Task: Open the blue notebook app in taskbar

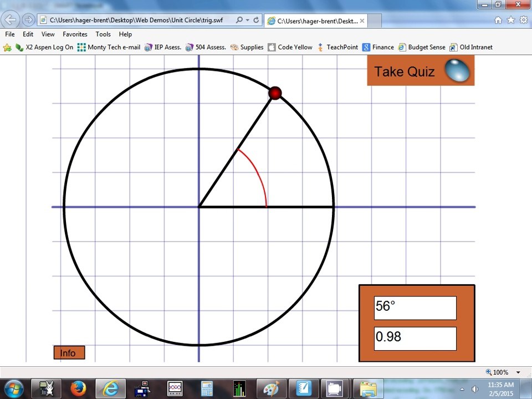Action: tap(304, 388)
